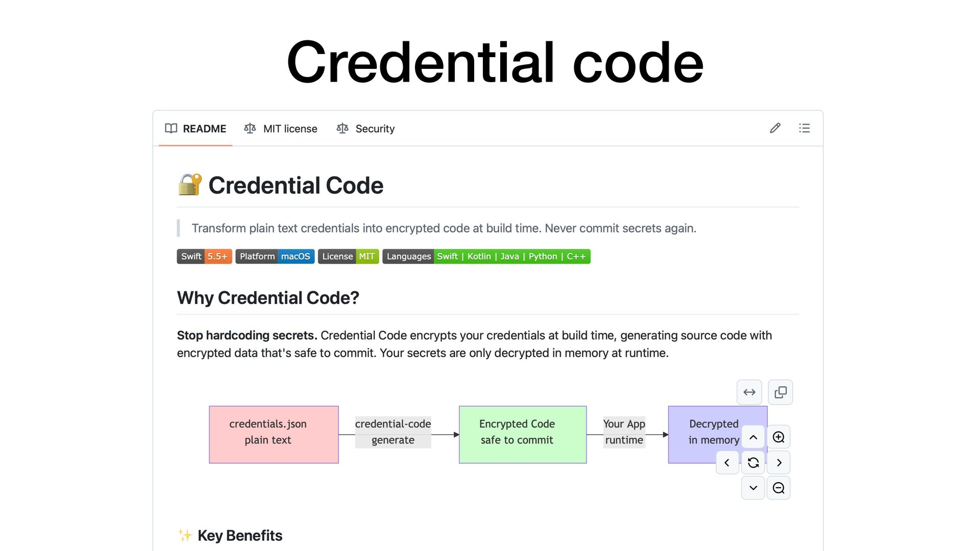The height and width of the screenshot is (551, 980).
Task: Pan the diagram up with the chevron
Action: point(753,437)
